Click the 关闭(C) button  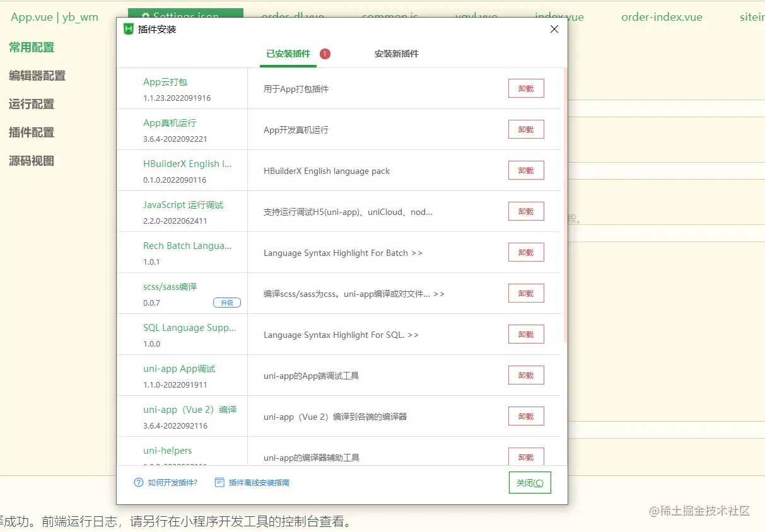pyautogui.click(x=530, y=483)
